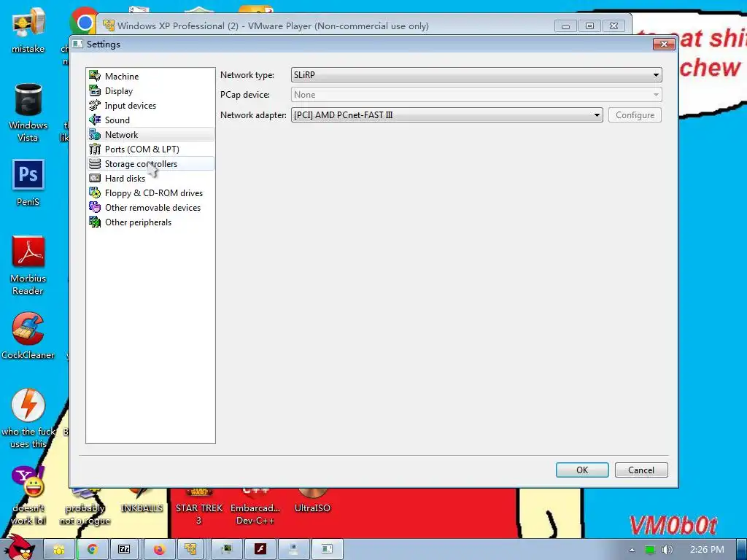Viewport: 747px width, 560px height.
Task: Click the green network tray icon
Action: (650, 550)
